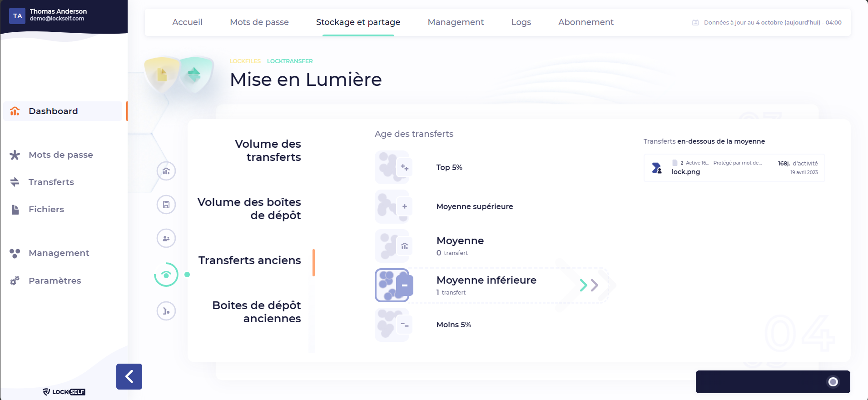The height and width of the screenshot is (400, 868).
Task: Switch to the Logs tab
Action: (521, 22)
